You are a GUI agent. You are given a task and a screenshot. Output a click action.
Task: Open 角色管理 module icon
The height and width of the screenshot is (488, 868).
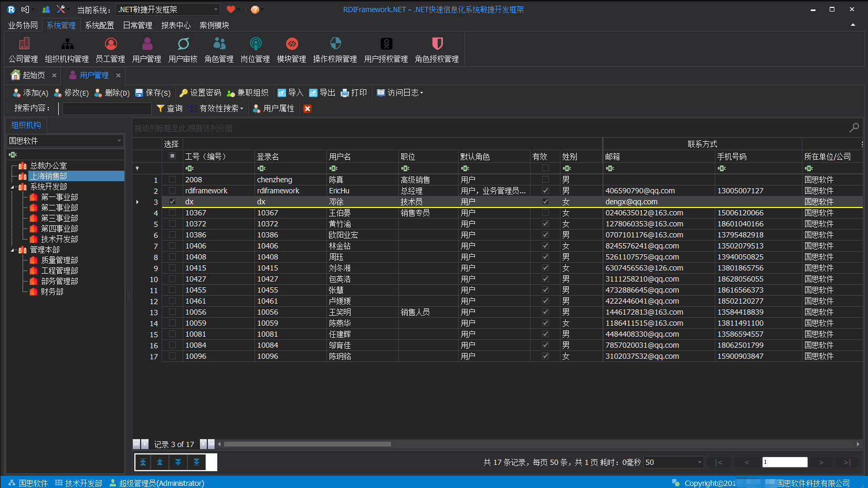pyautogui.click(x=218, y=49)
